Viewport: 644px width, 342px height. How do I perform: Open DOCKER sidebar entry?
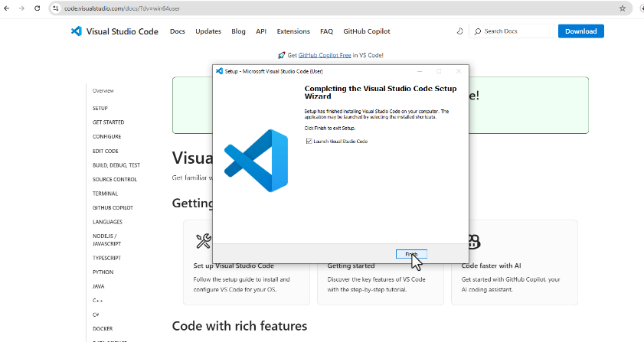pyautogui.click(x=103, y=329)
